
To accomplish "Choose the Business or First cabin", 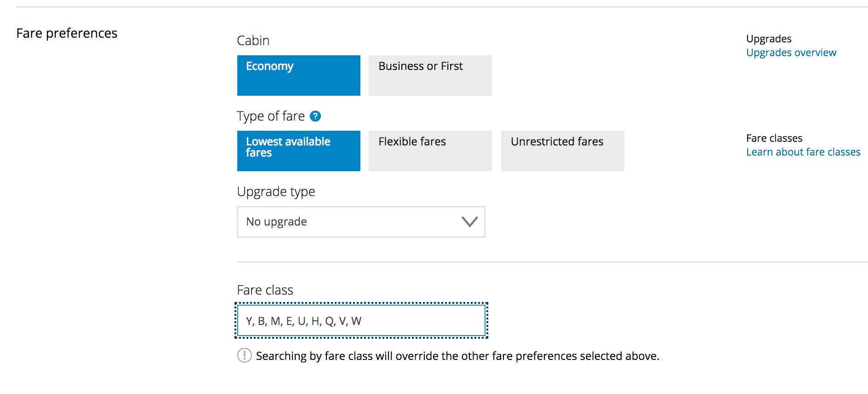I will (x=430, y=75).
